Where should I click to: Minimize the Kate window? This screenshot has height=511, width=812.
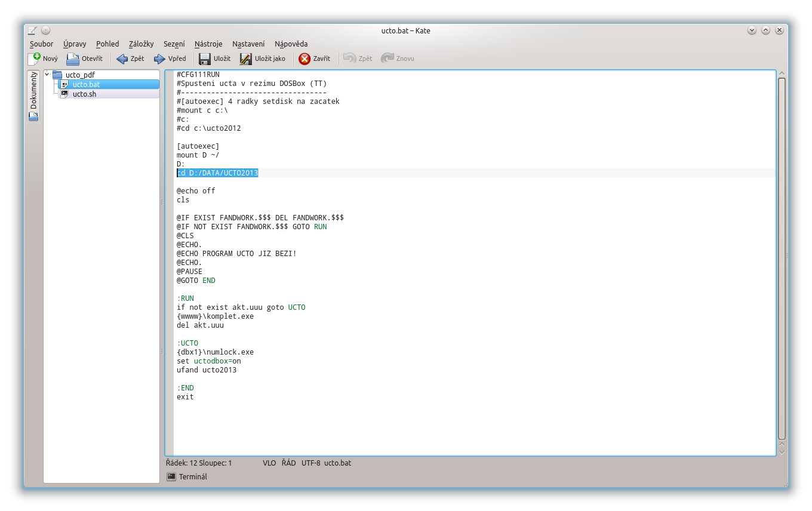(x=752, y=30)
